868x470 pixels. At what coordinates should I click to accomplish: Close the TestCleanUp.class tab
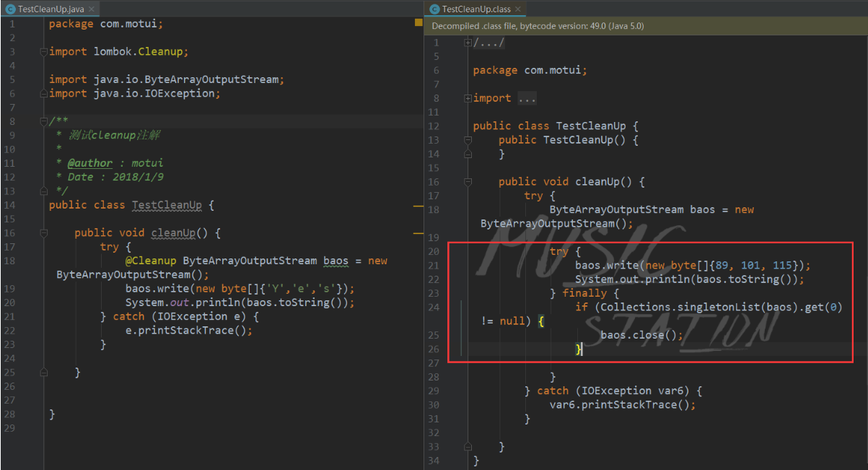tap(518, 9)
